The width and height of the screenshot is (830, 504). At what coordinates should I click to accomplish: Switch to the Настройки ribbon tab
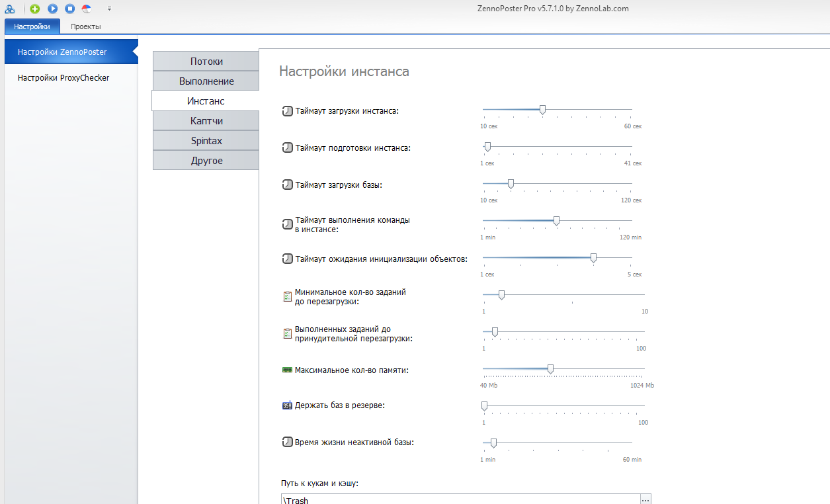tap(32, 26)
